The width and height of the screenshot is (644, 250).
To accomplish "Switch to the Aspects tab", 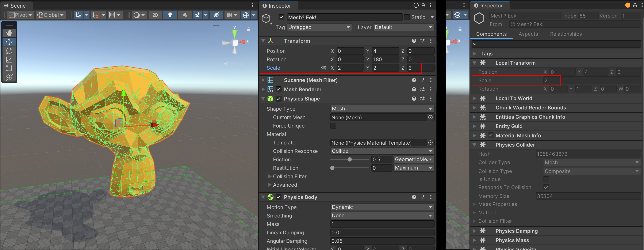I will pyautogui.click(x=528, y=34).
